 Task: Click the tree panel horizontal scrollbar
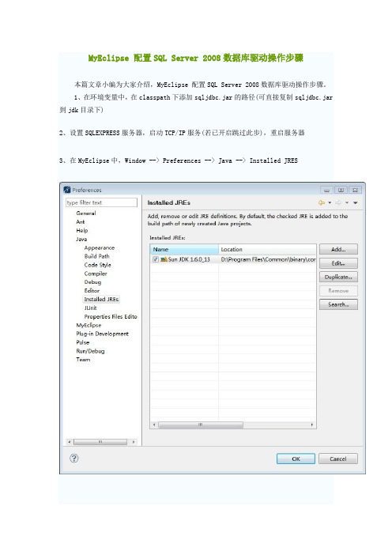point(100,442)
